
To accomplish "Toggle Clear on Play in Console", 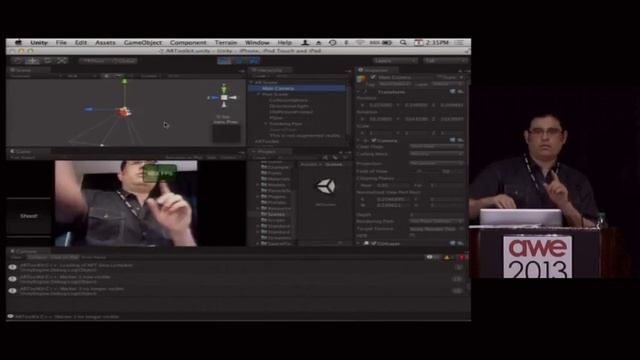I will [x=64, y=258].
